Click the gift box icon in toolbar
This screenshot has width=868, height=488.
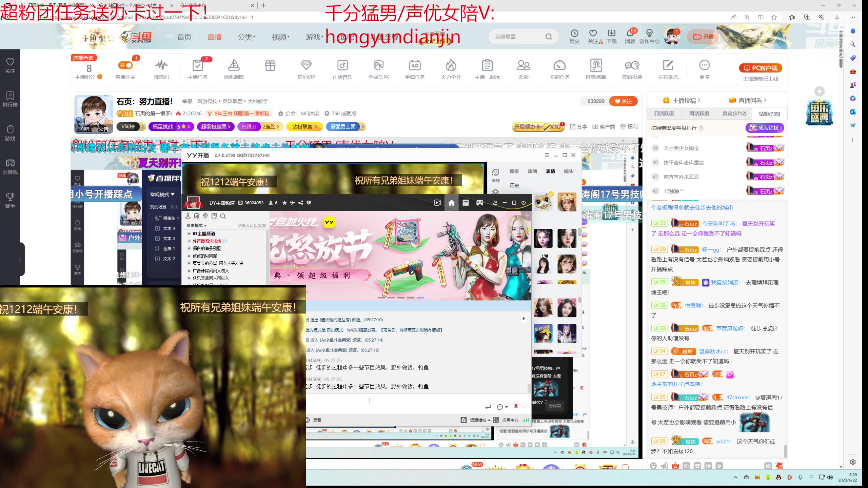pos(270,65)
